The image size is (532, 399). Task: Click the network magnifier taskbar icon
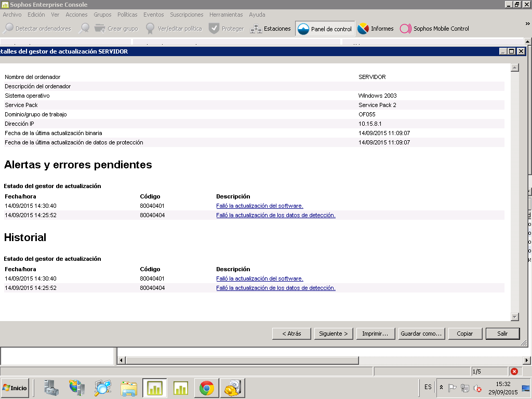click(x=103, y=388)
